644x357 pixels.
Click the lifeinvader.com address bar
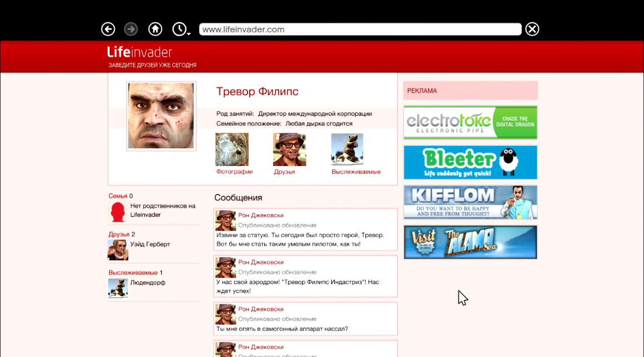click(360, 29)
